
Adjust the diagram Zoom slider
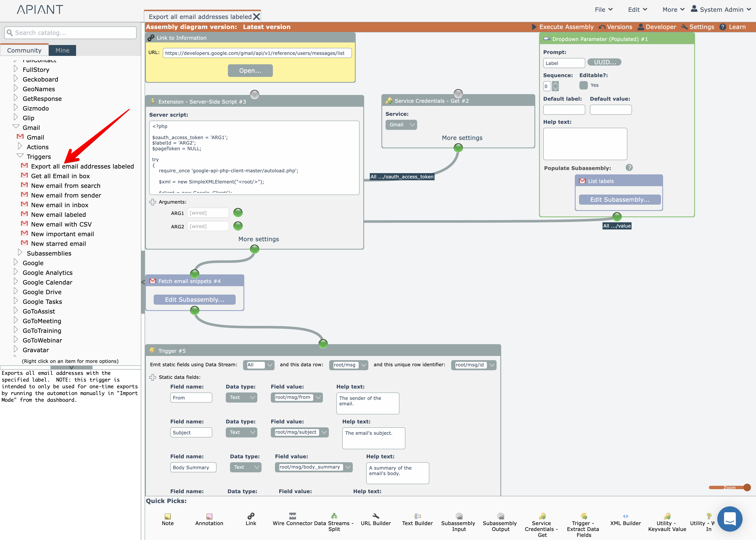pyautogui.click(x=747, y=487)
